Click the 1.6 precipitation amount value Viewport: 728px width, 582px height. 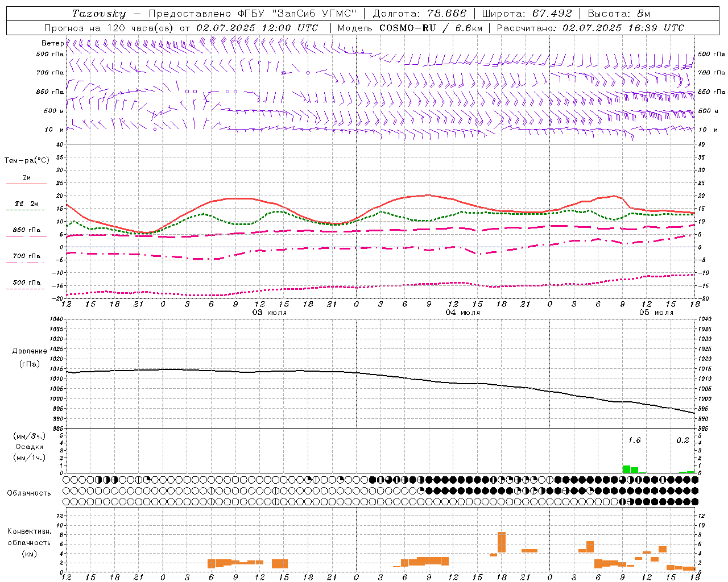[634, 440]
